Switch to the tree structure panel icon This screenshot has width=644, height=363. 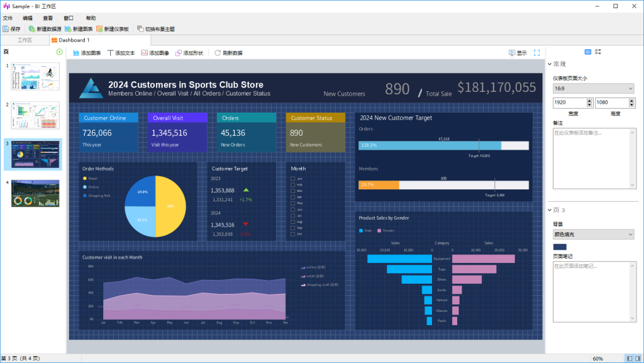pos(598,52)
